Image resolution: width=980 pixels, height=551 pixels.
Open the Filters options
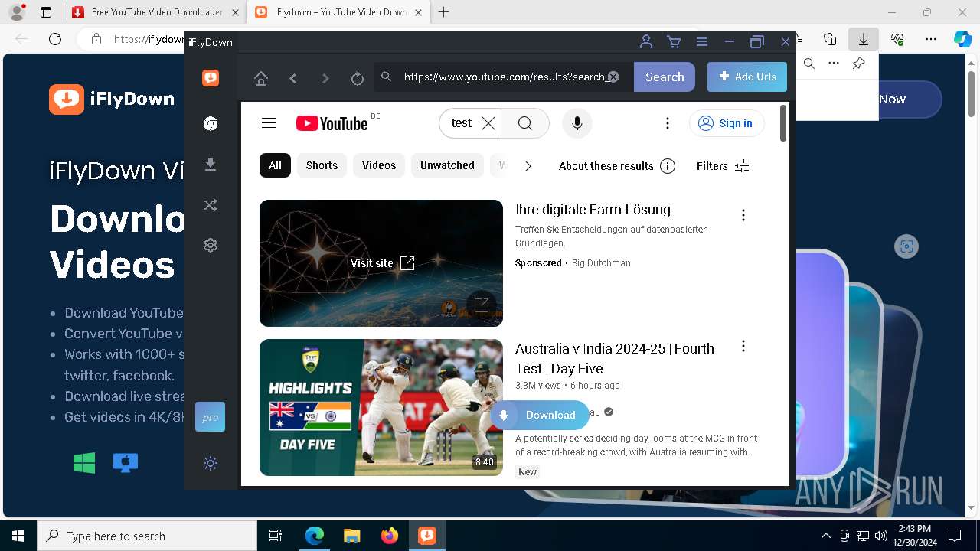(723, 166)
